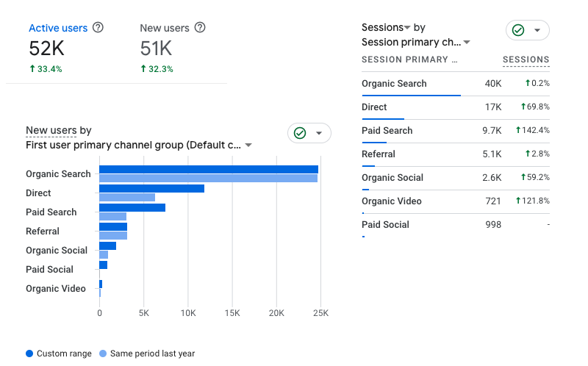Viewport: 588px width, 366px height.
Task: Click Organic Video label on chart axis
Action: tap(56, 289)
